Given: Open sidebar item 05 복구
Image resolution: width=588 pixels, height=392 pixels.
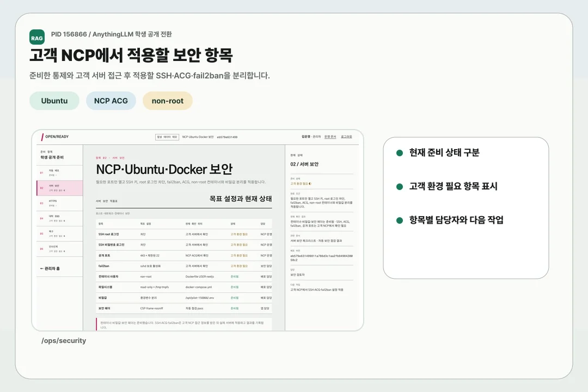Looking at the screenshot, I should (60, 234).
